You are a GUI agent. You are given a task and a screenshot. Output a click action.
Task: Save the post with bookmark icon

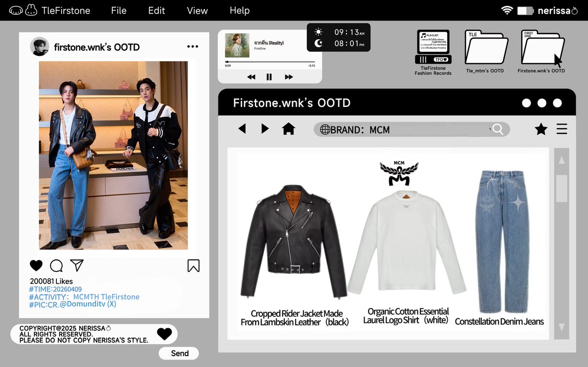(194, 266)
